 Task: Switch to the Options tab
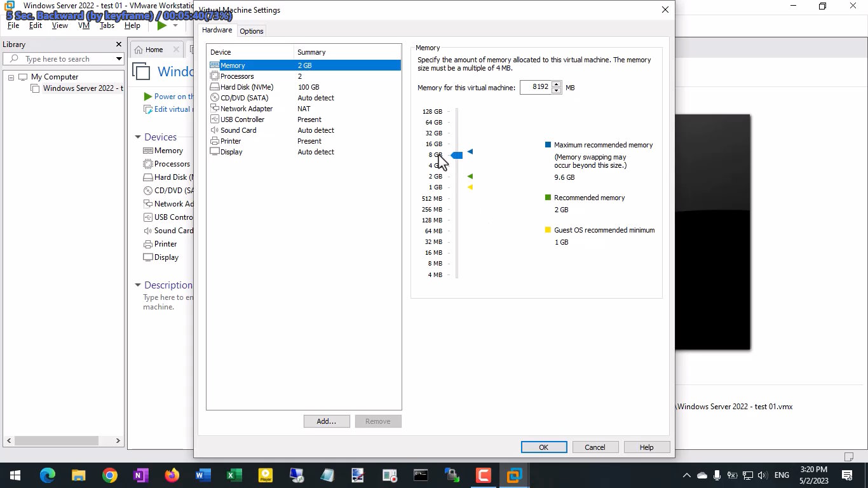[x=252, y=31]
